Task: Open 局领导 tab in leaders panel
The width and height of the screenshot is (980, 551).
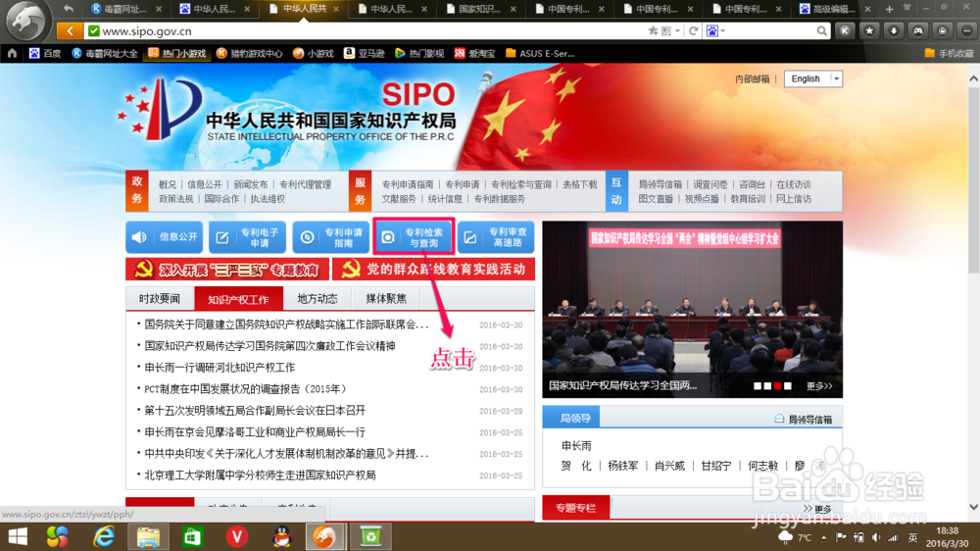Action: point(571,419)
